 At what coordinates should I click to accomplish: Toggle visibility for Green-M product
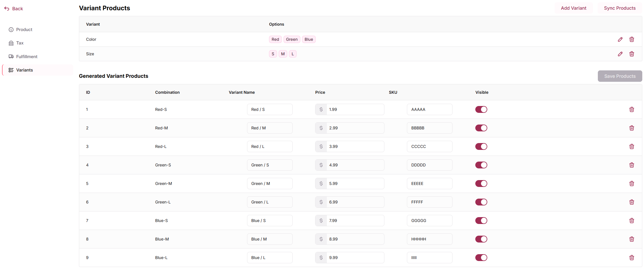pos(481,184)
